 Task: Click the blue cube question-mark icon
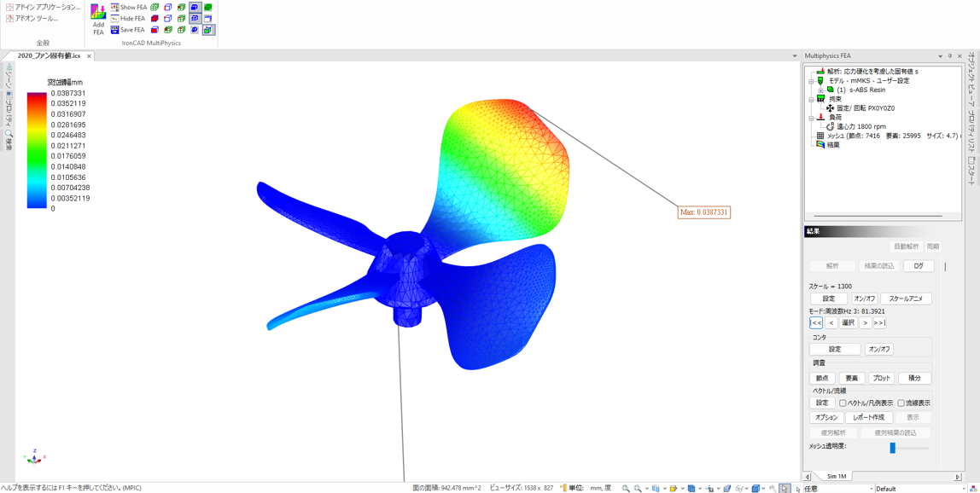coord(195,29)
